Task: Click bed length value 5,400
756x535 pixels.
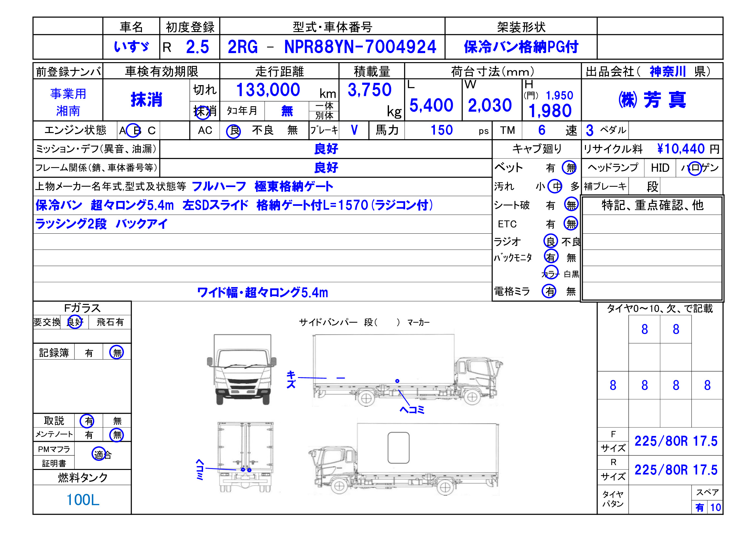Action: coord(431,106)
